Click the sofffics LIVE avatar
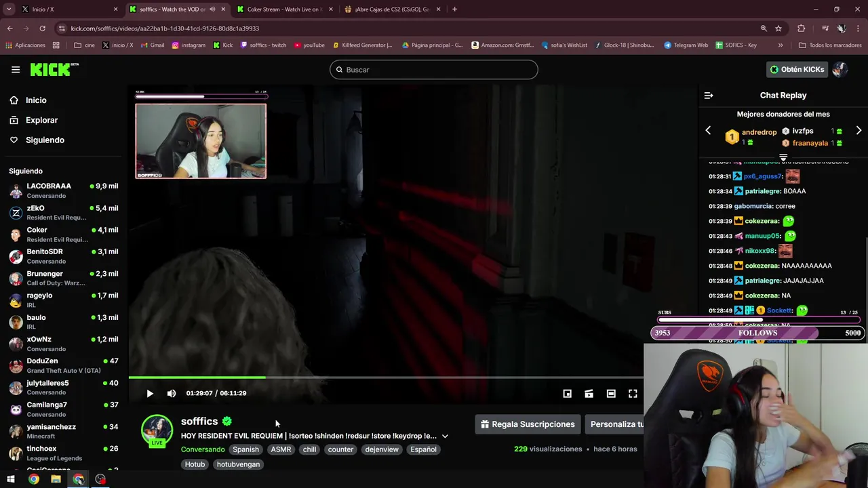The image size is (868, 488). click(x=157, y=431)
